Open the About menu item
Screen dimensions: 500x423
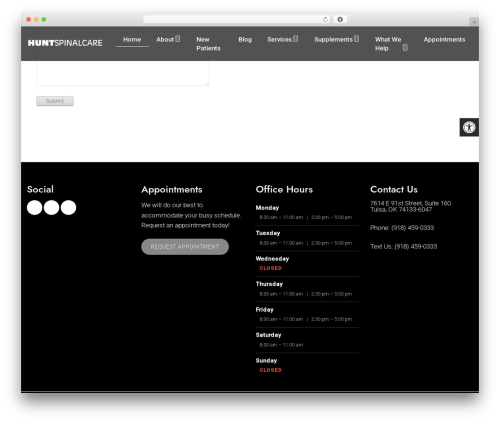click(165, 39)
